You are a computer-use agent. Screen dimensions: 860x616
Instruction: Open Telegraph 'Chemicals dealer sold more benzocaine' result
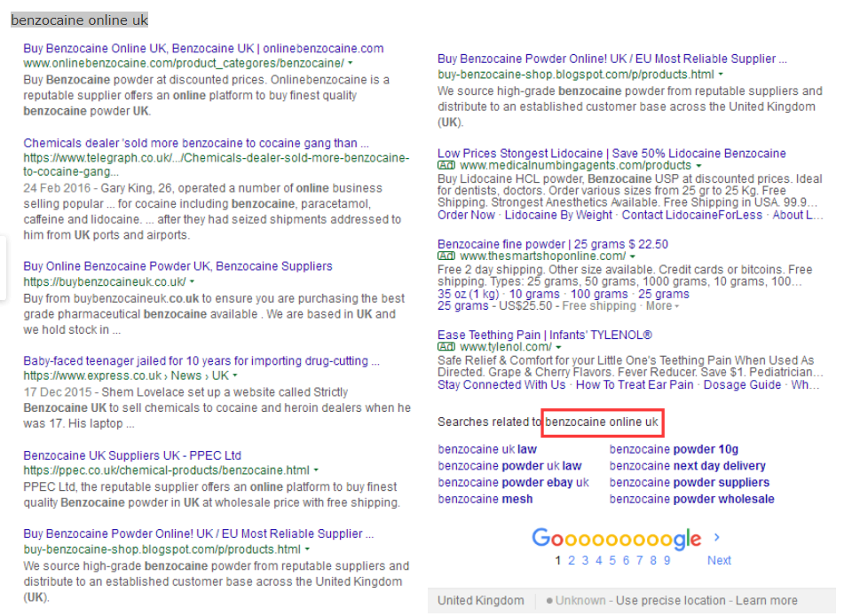[x=196, y=143]
